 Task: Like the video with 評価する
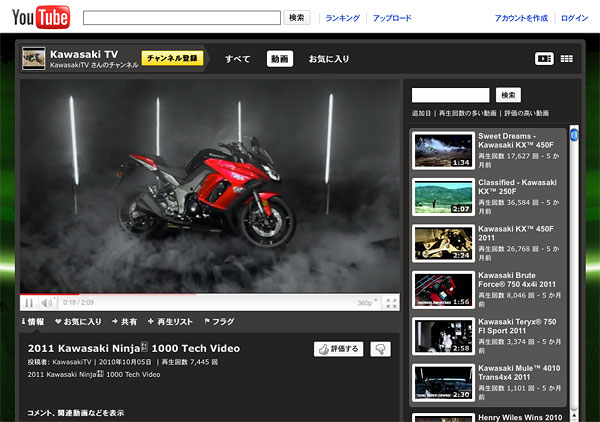pyautogui.click(x=339, y=349)
